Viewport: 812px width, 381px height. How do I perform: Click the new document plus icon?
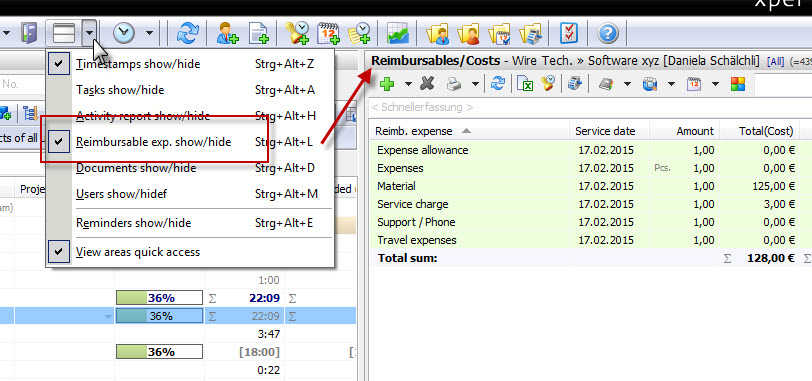click(x=258, y=34)
